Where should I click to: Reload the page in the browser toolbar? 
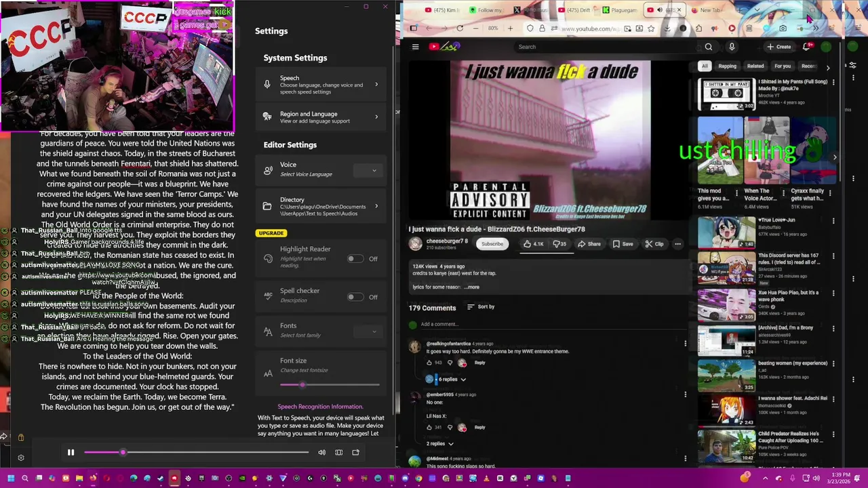click(460, 28)
